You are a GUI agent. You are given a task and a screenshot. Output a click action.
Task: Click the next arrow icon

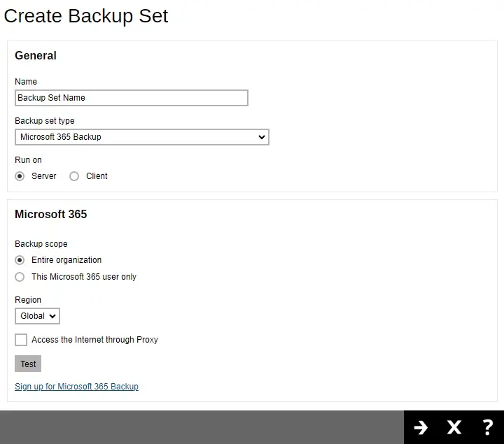(421, 427)
